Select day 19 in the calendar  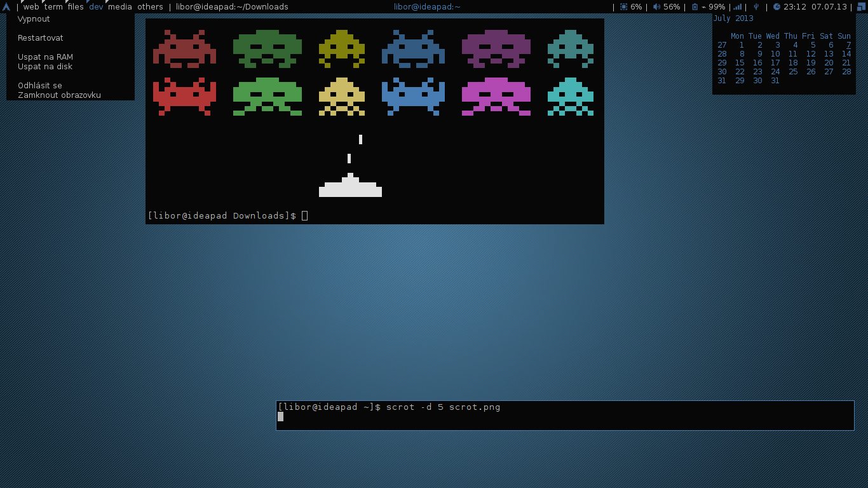click(811, 63)
